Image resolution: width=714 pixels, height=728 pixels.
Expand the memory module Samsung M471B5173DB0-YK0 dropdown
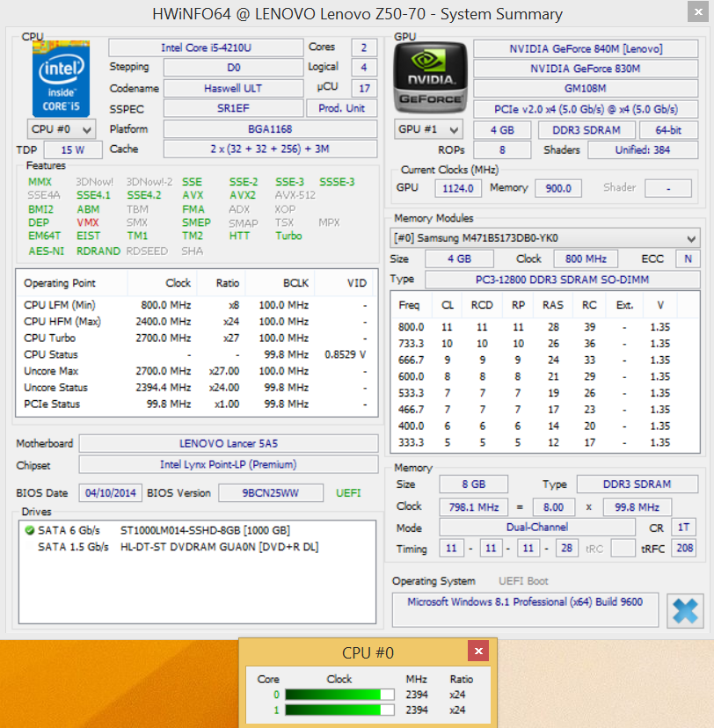pyautogui.click(x=545, y=238)
